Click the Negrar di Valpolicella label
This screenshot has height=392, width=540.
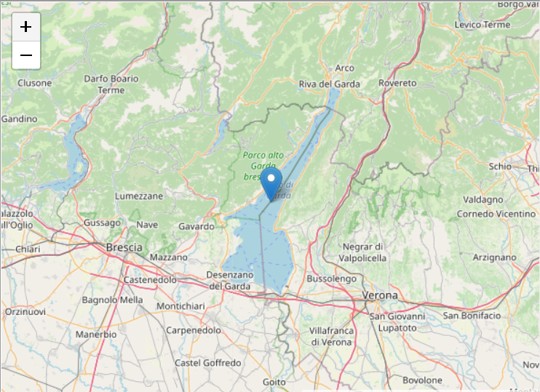point(362,252)
